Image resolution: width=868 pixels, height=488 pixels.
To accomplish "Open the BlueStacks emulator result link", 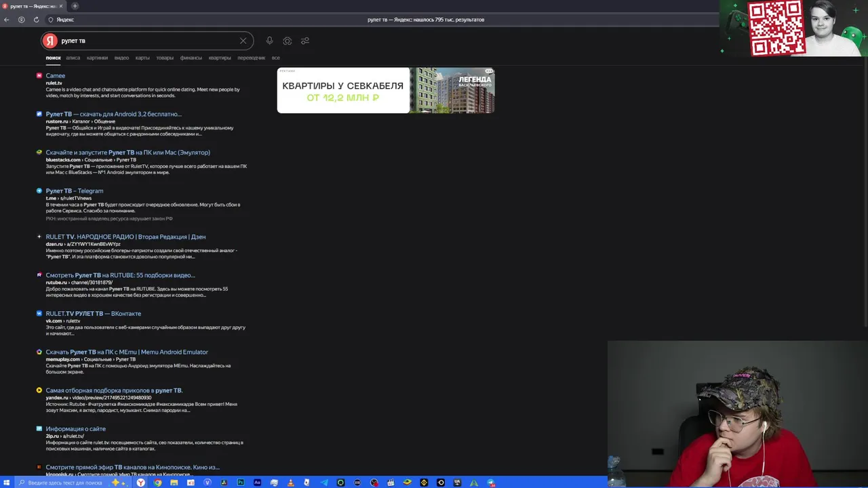I will pos(128,152).
